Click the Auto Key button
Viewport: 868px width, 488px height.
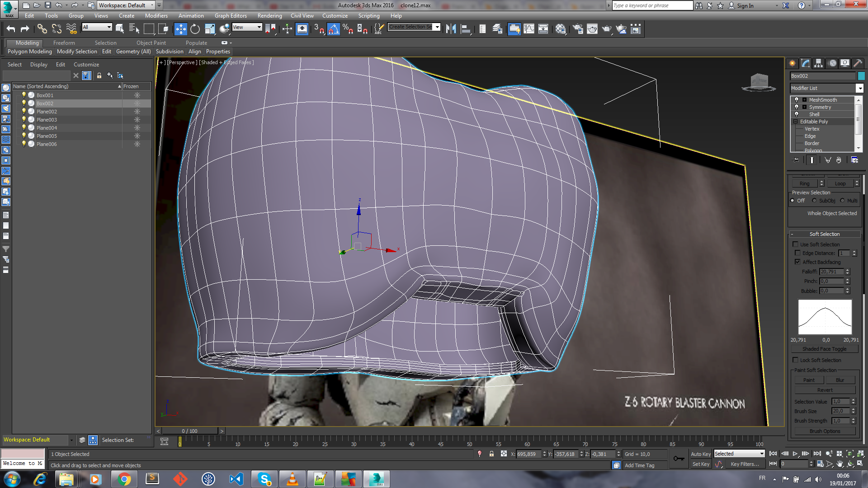click(701, 454)
